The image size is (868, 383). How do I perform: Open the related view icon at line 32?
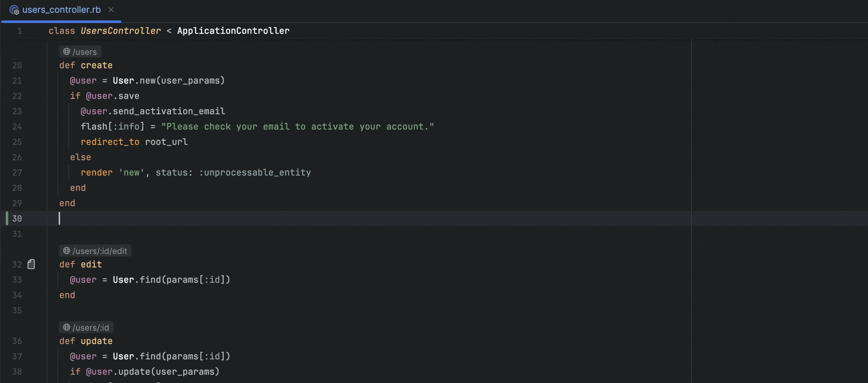click(31, 264)
